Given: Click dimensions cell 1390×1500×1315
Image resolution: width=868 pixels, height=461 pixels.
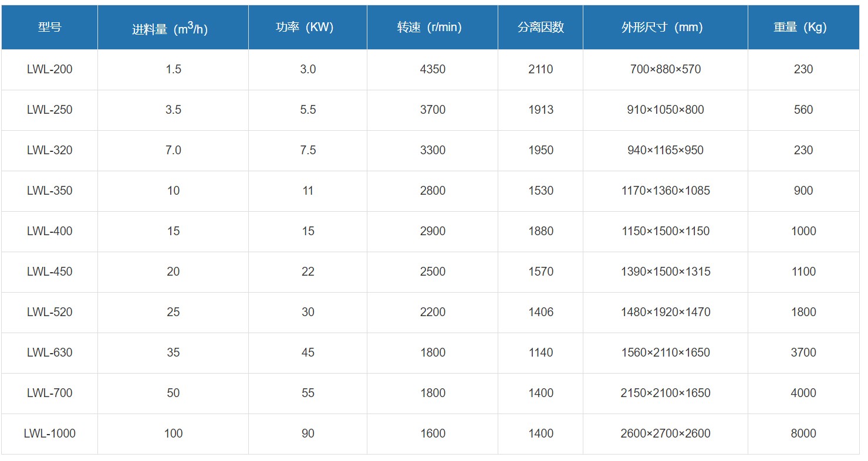Looking at the screenshot, I should tap(666, 272).
